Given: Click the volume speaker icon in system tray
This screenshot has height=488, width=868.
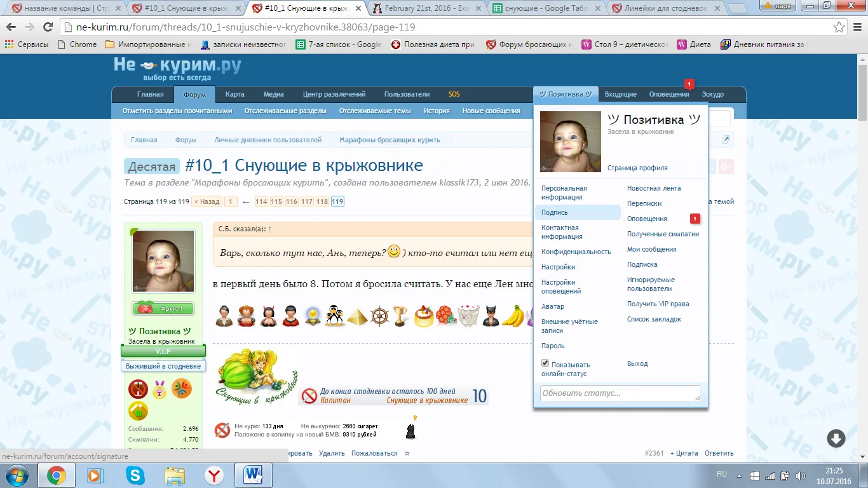Looking at the screenshot, I should 799,475.
